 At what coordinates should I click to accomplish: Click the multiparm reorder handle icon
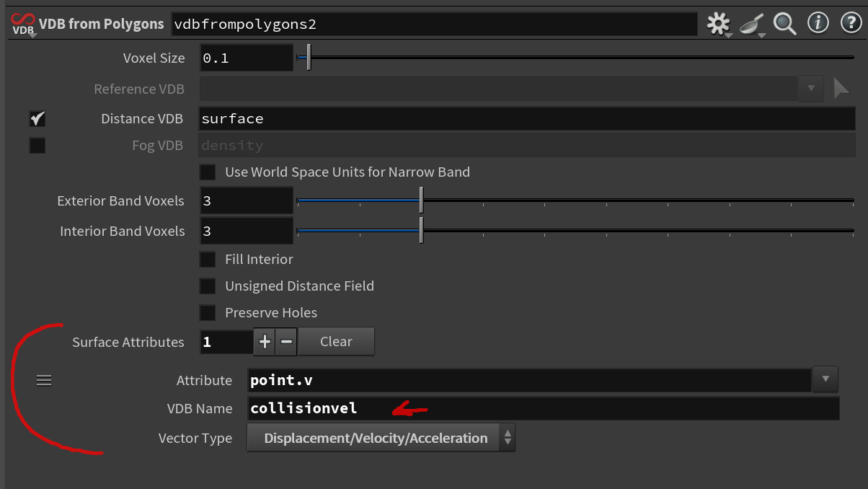(44, 380)
